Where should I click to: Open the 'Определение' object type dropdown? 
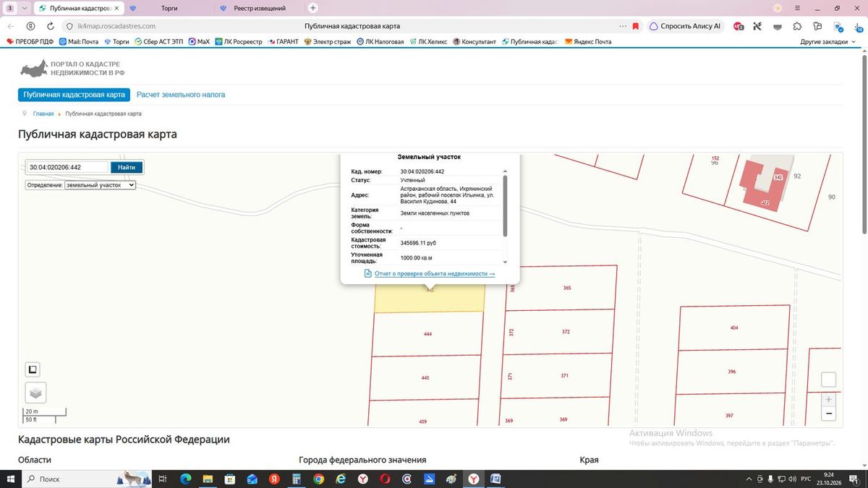(100, 185)
